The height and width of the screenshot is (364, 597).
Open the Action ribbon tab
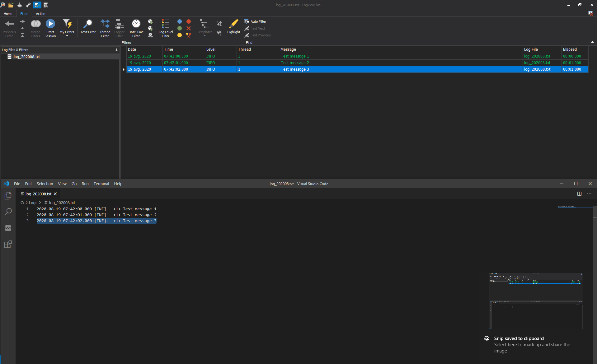click(x=40, y=14)
